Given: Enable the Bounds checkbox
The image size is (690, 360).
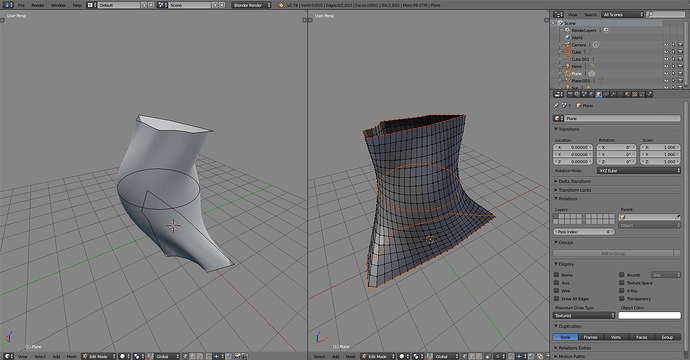Looking at the screenshot, I should point(622,275).
